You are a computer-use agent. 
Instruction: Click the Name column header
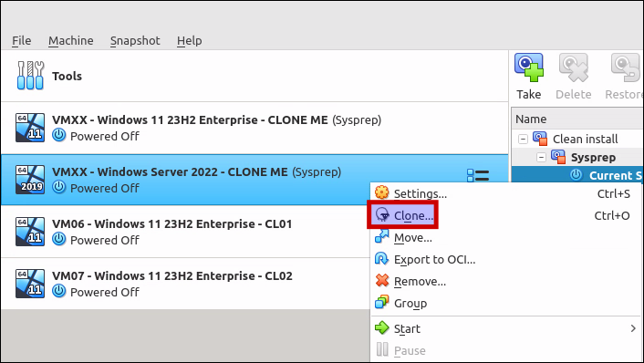(577, 119)
